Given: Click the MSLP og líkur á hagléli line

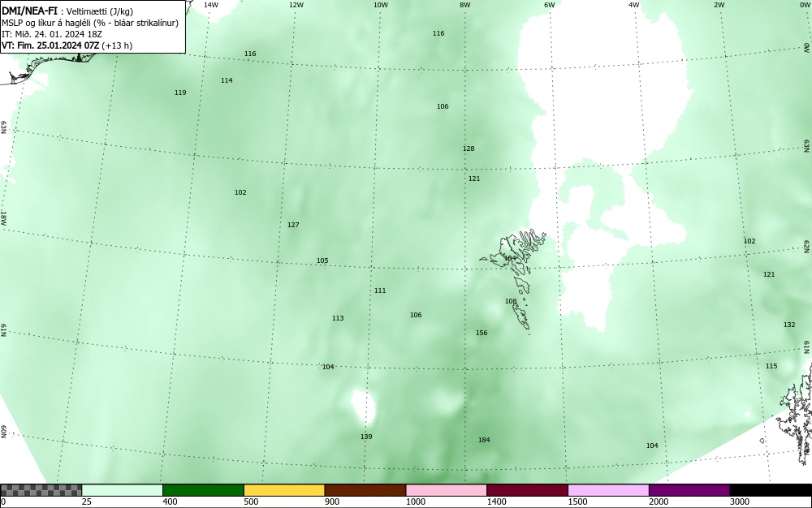Looking at the screenshot, I should point(90,23).
